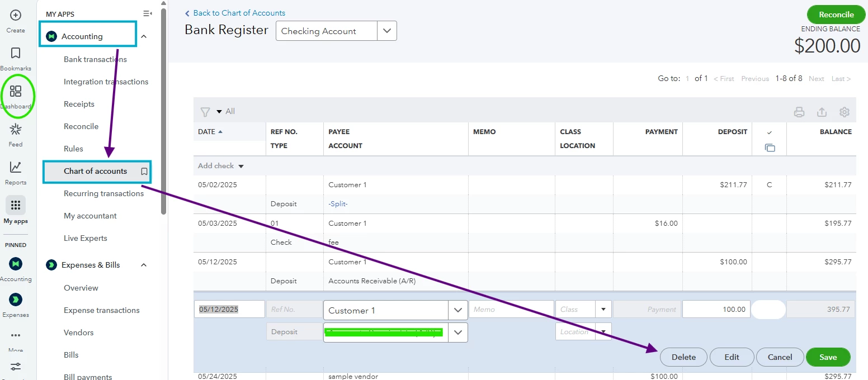
Task: Sort by the DATE column header
Action: pyautogui.click(x=210, y=132)
